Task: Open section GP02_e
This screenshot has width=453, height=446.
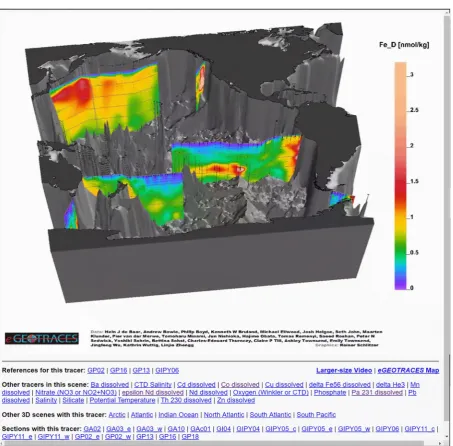Action: click(x=87, y=437)
